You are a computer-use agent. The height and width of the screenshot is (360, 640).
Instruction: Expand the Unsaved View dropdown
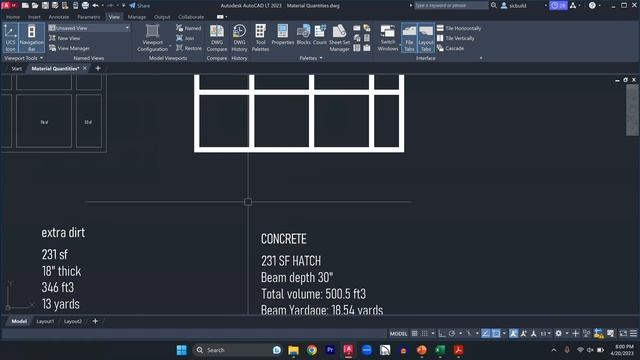[x=127, y=28]
